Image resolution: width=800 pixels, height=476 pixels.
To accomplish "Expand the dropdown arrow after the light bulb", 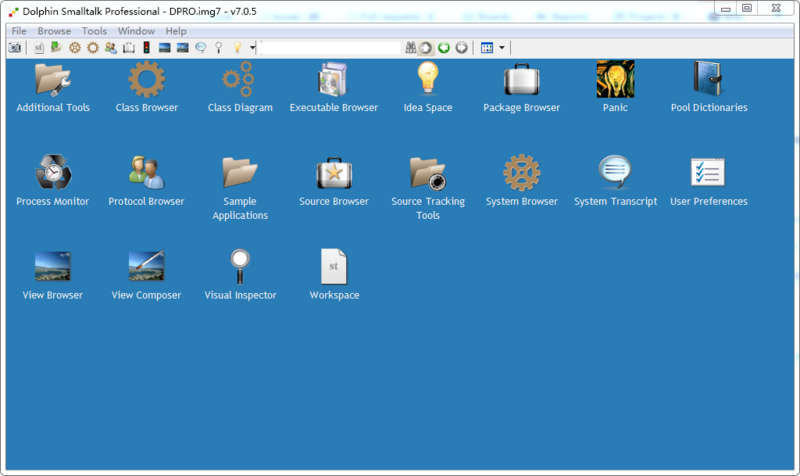I will tap(252, 48).
